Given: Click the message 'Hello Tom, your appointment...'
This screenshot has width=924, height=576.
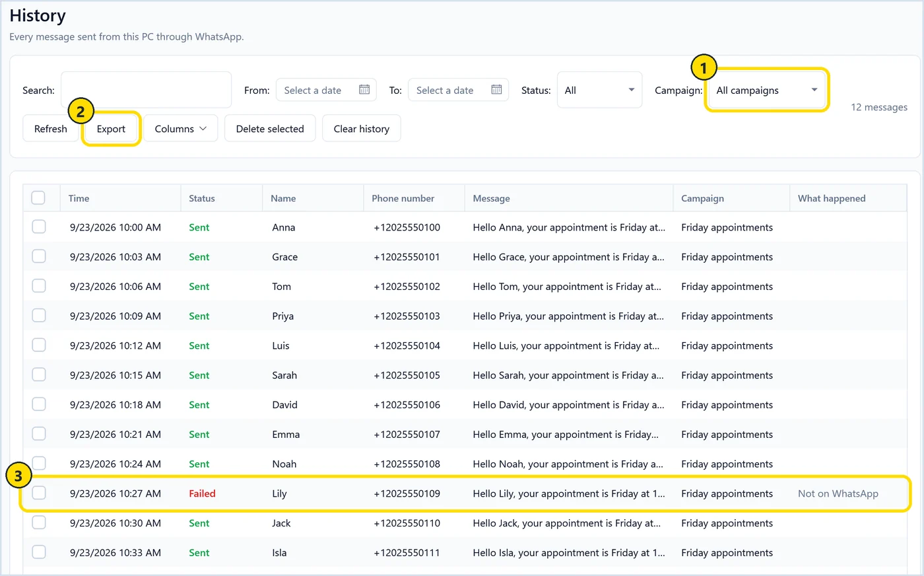Looking at the screenshot, I should (567, 287).
